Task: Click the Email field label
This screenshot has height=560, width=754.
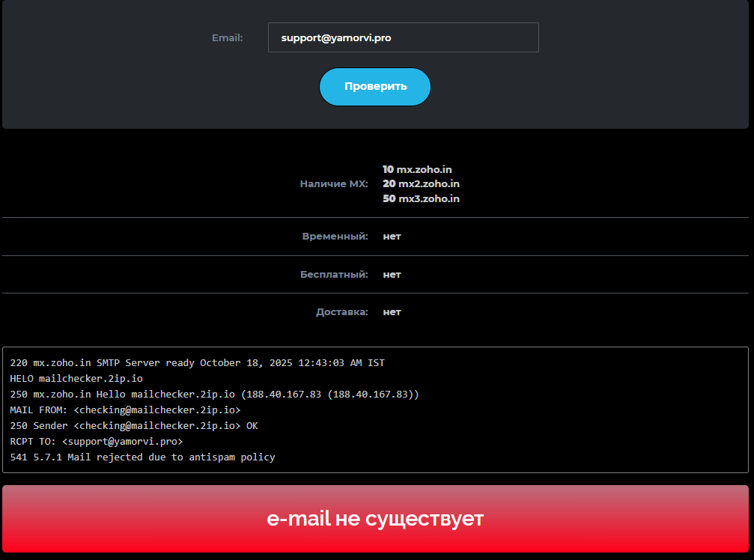Action: click(x=227, y=37)
